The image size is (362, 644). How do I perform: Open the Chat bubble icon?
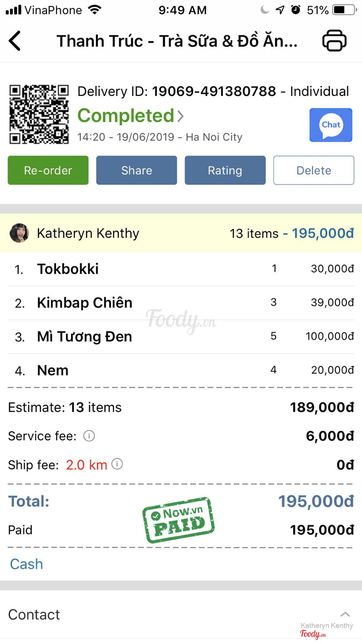click(331, 125)
